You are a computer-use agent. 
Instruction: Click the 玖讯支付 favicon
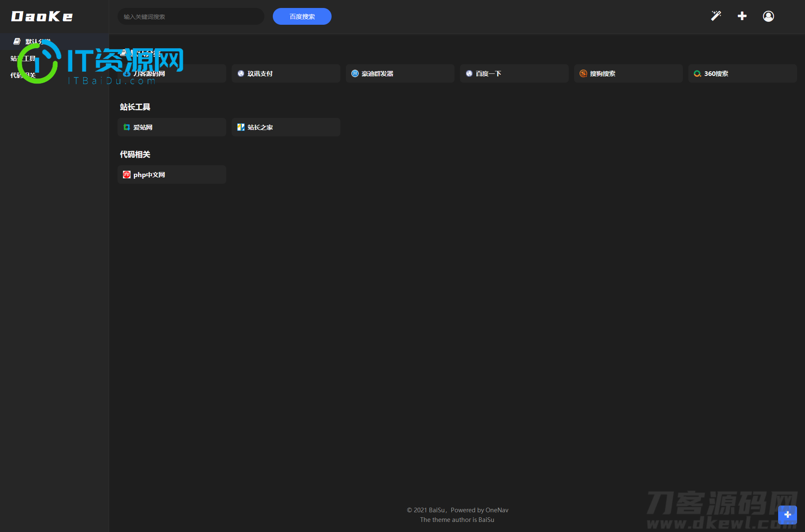pyautogui.click(x=241, y=73)
